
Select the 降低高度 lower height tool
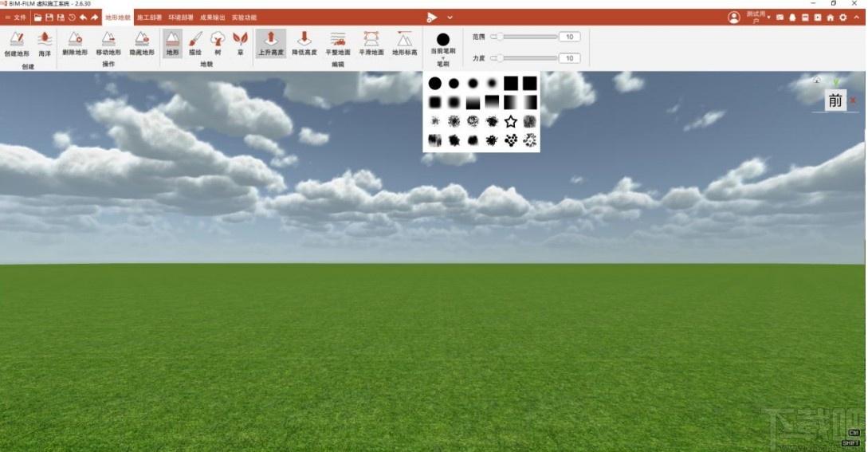304,43
